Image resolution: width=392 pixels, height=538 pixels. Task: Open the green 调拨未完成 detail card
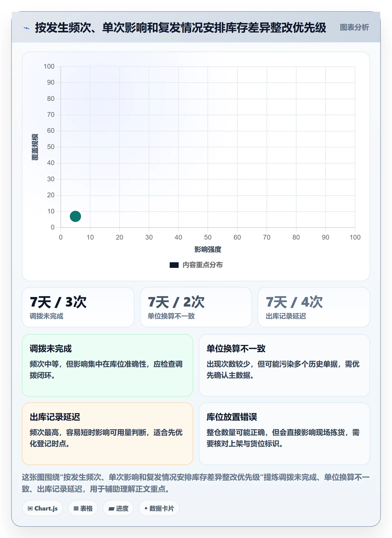(108, 365)
